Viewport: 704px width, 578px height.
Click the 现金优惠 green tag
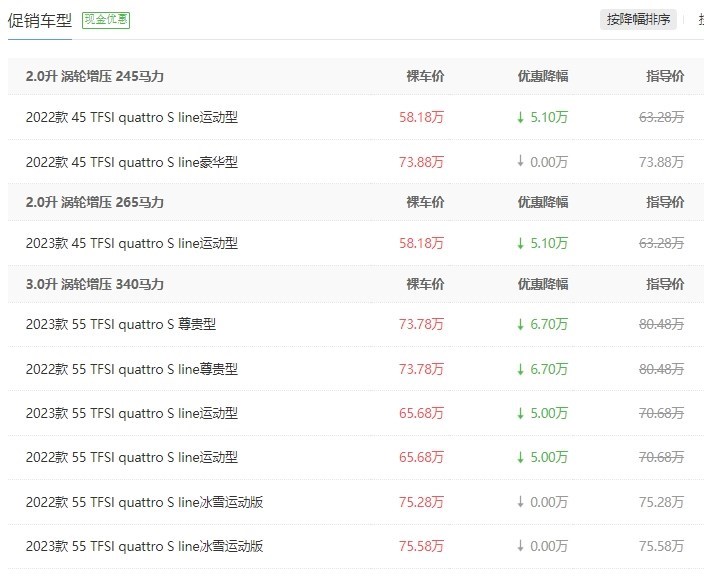pos(106,20)
